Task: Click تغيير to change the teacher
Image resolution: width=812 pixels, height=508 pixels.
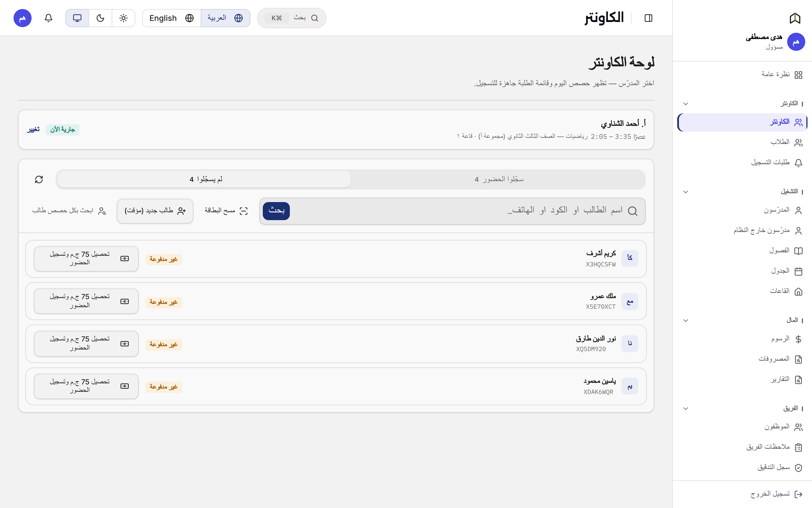Action: click(x=33, y=130)
